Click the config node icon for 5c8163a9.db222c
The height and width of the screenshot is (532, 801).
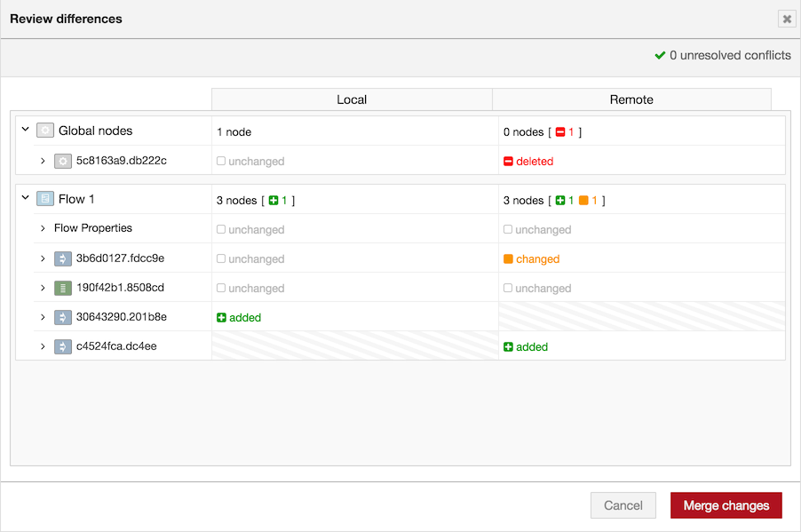click(x=63, y=161)
